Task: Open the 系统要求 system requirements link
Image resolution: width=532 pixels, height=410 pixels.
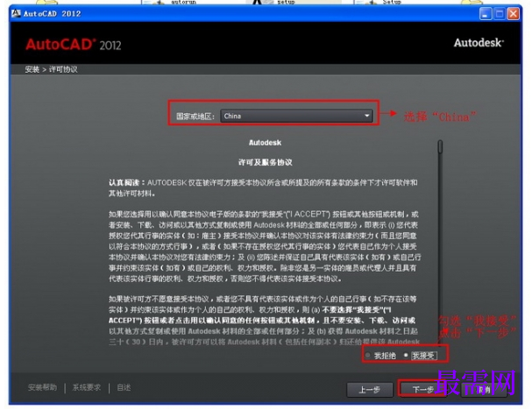Action: pyautogui.click(x=87, y=387)
